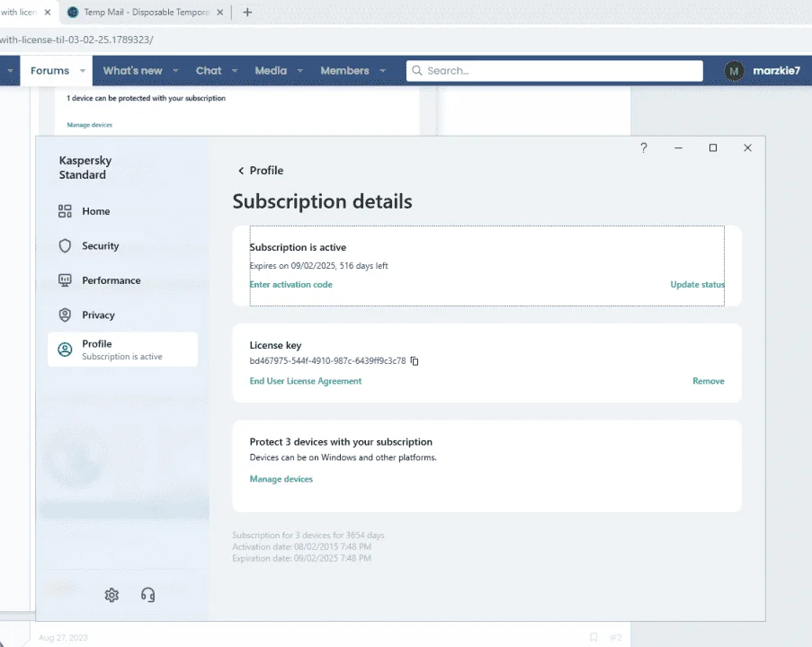Remove the license key
Image resolution: width=812 pixels, height=647 pixels.
coord(709,381)
